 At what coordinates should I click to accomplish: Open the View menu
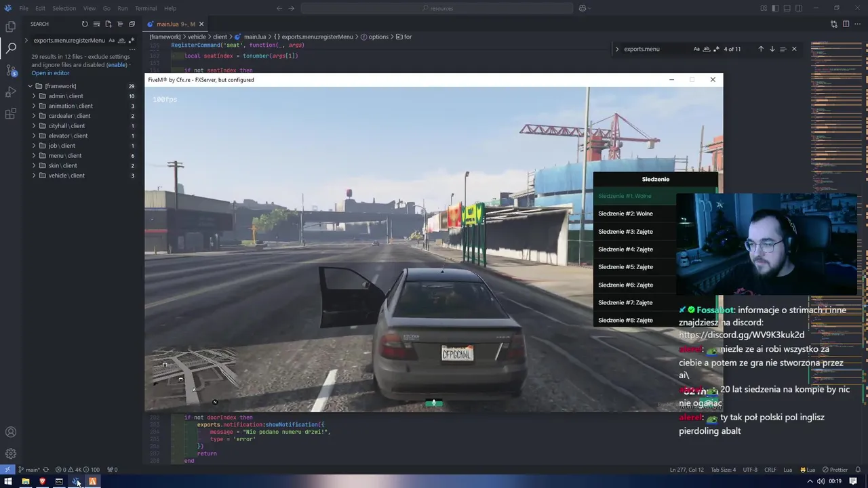coord(89,8)
